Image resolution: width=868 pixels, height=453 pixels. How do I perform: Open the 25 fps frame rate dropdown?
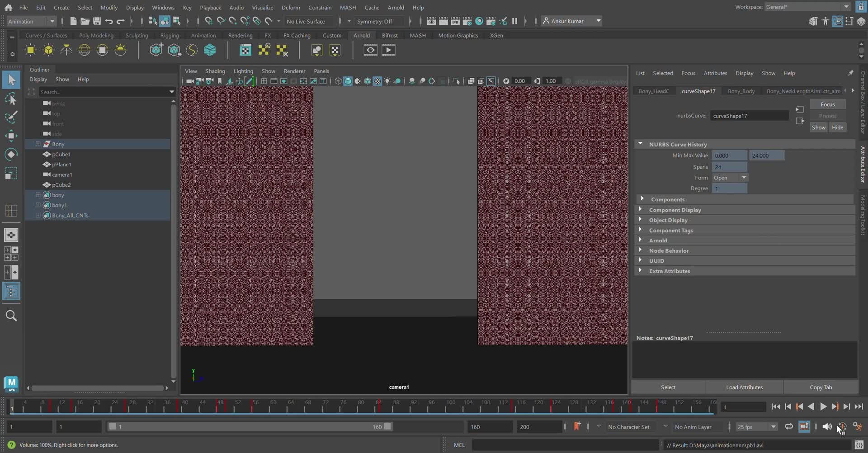(756, 427)
